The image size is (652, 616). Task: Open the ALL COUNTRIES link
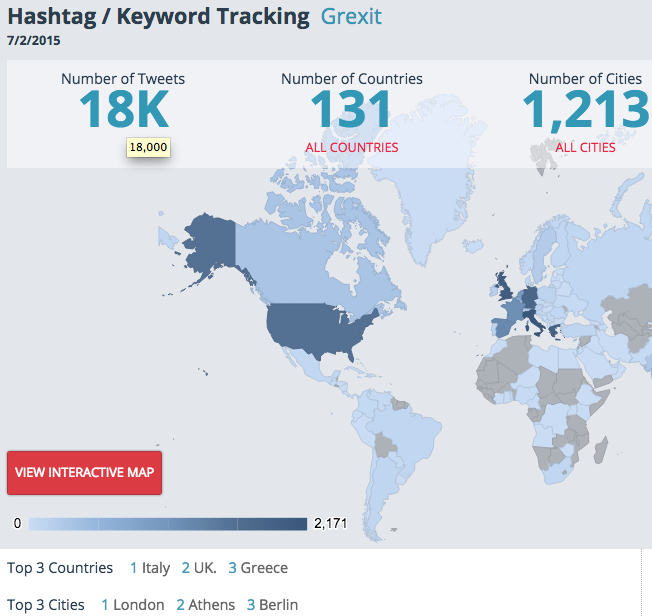[351, 147]
